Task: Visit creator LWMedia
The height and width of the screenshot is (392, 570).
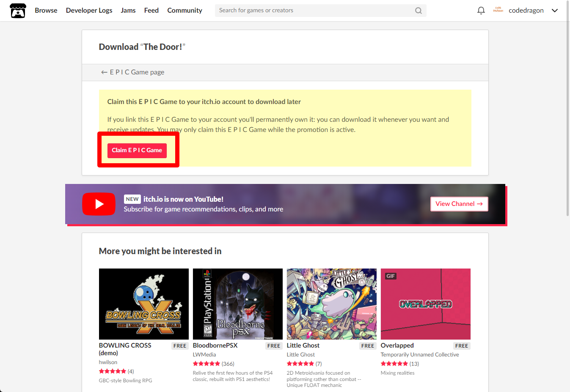Action: pyautogui.click(x=204, y=355)
